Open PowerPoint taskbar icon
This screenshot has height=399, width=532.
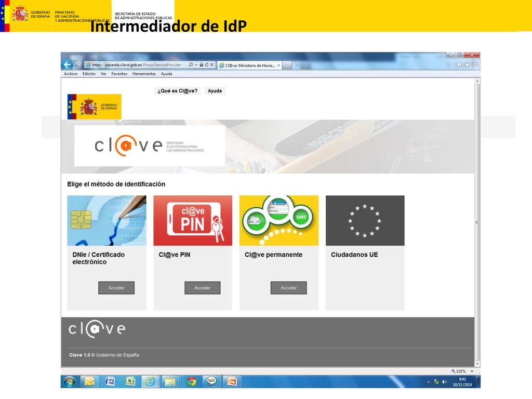(x=232, y=382)
